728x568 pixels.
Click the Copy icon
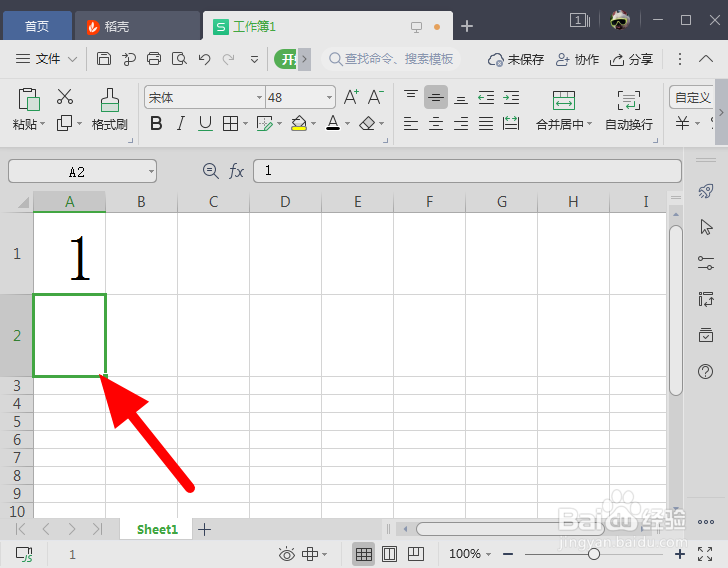(x=64, y=124)
